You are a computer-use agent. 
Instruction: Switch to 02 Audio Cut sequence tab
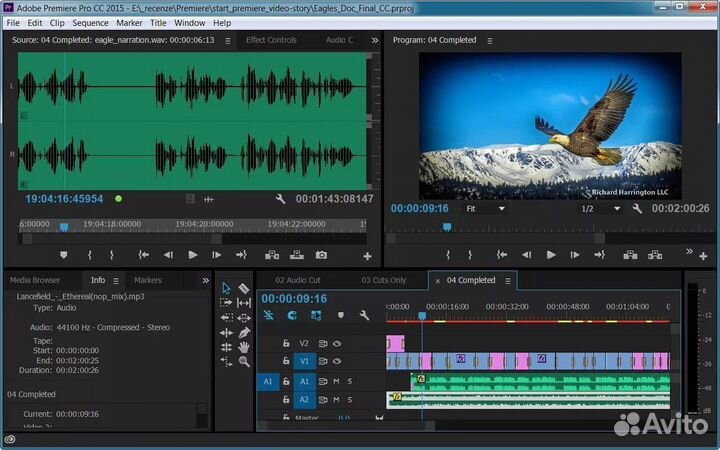[298, 280]
